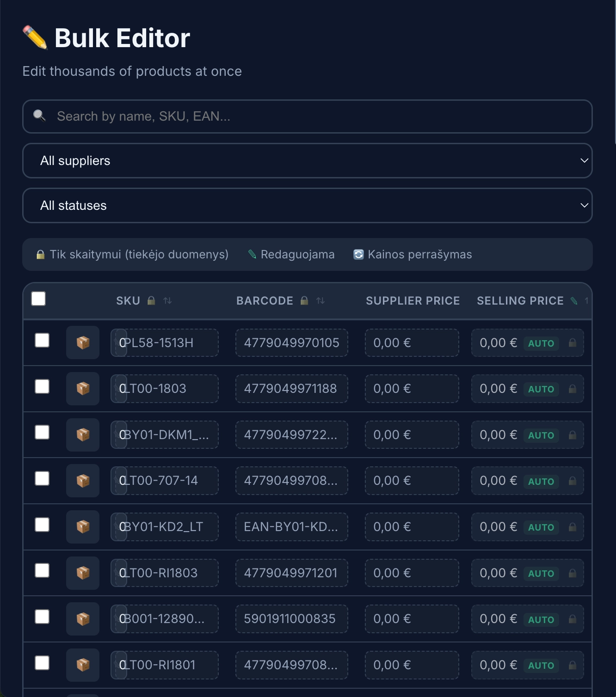Click the package icon for product LT00-1803
This screenshot has width=616, height=697.
tap(82, 388)
